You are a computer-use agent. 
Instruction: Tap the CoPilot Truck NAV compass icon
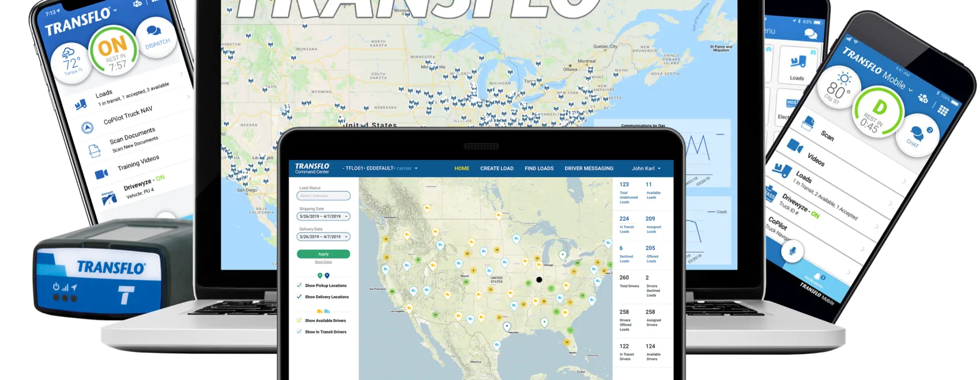(x=87, y=127)
